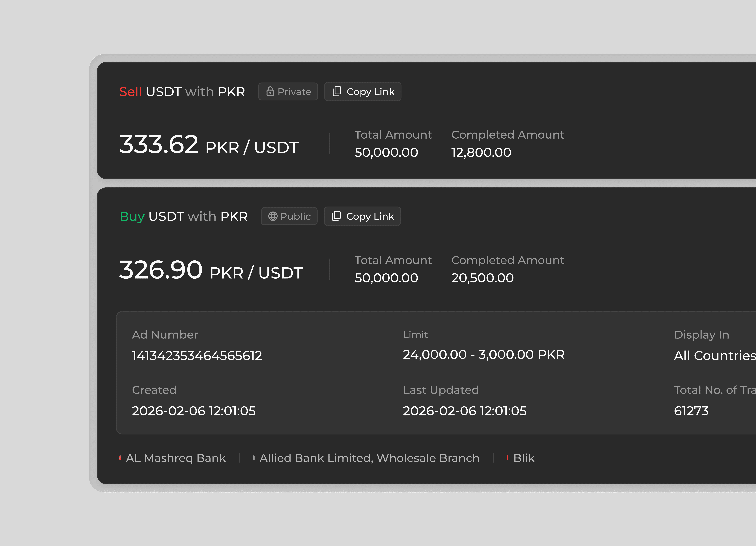Click copy icon in Sell ad's Copy Link
Image resolution: width=756 pixels, height=546 pixels.
[337, 91]
